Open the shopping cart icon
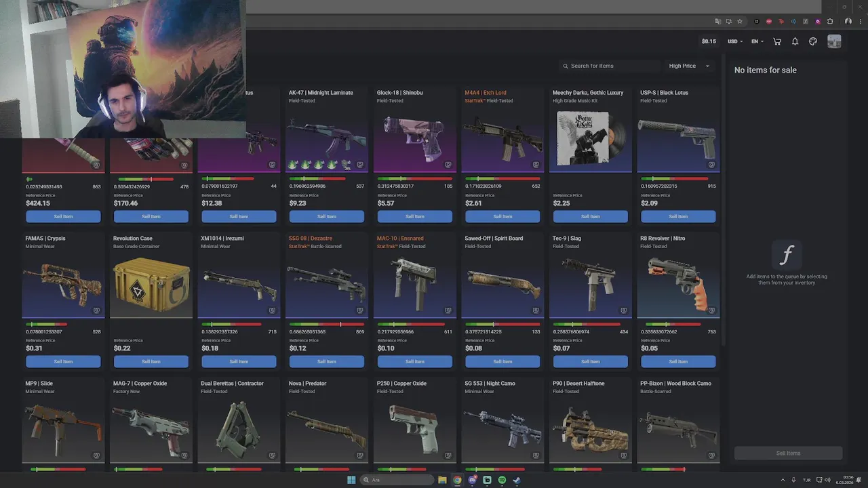This screenshot has height=488, width=868. (x=777, y=41)
